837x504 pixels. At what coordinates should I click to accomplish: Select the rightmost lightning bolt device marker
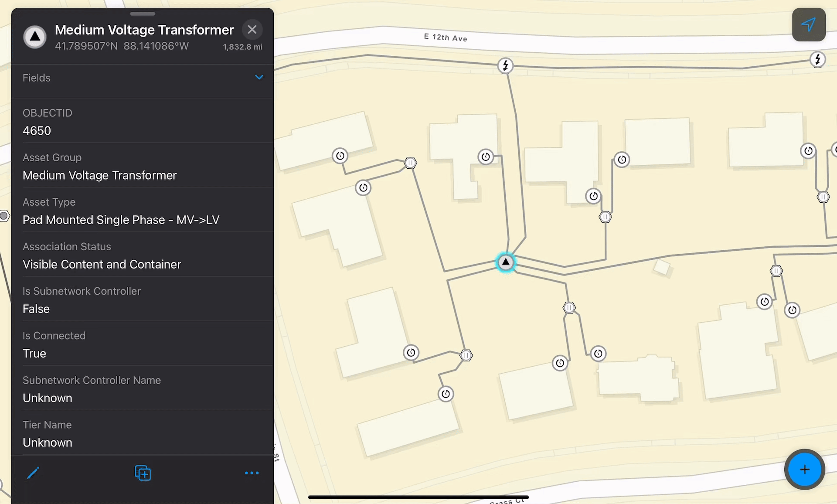tap(817, 60)
